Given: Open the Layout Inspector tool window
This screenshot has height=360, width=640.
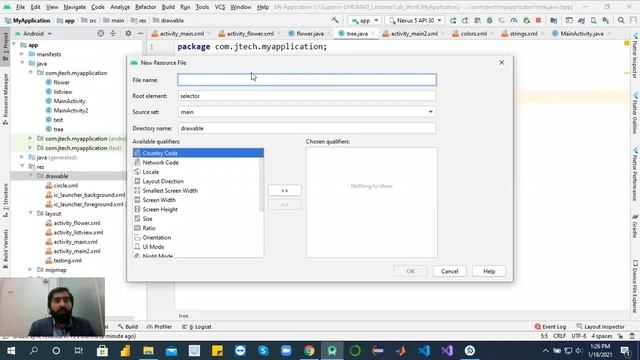Looking at the screenshot, I should 600,327.
